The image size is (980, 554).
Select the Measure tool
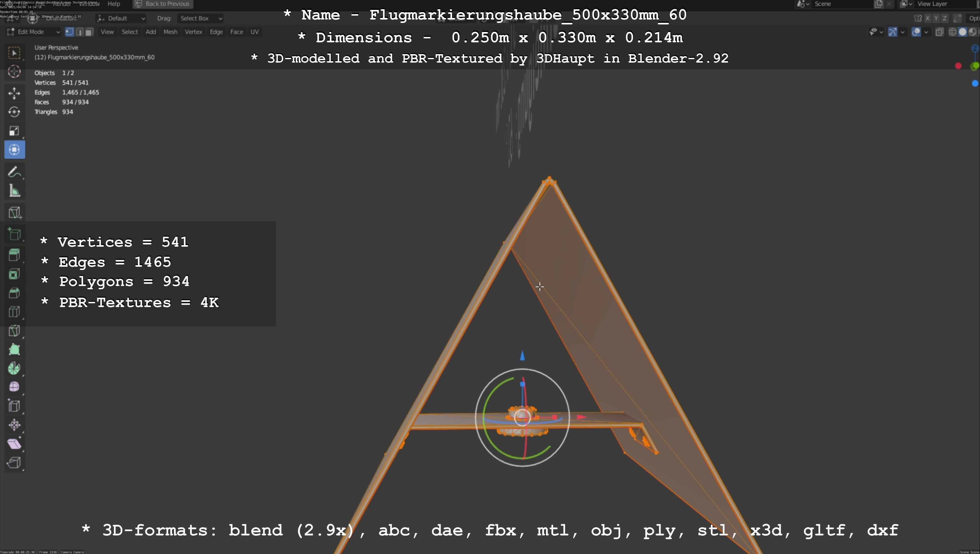pyautogui.click(x=14, y=191)
